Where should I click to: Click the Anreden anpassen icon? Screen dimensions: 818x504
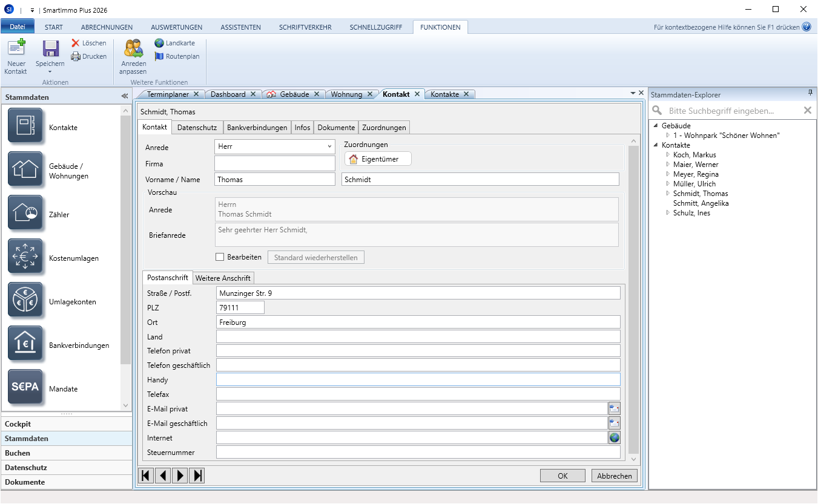click(x=133, y=48)
